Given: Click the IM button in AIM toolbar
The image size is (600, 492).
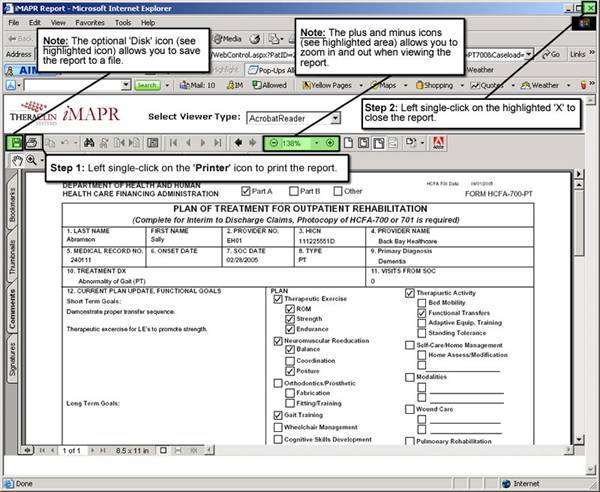Looking at the screenshot, I should click(x=235, y=85).
